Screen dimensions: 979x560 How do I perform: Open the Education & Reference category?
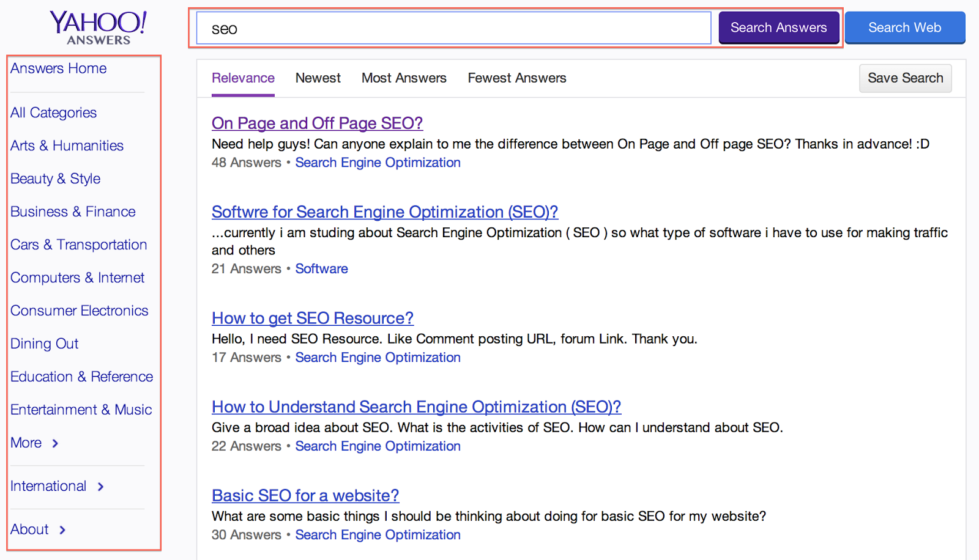pyautogui.click(x=82, y=377)
